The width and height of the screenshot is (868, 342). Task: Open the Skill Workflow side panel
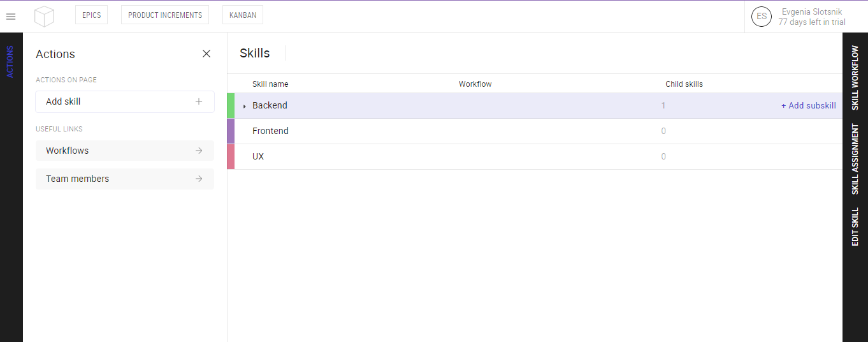coord(855,78)
